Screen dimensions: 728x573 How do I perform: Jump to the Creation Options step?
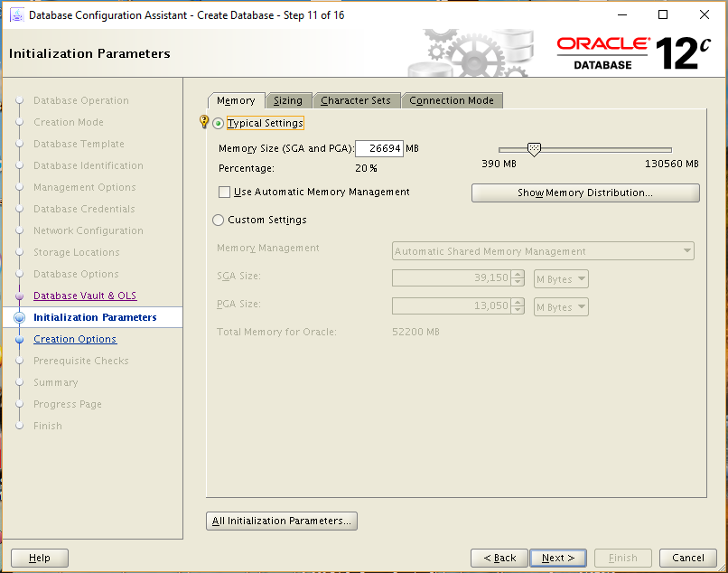coord(74,339)
